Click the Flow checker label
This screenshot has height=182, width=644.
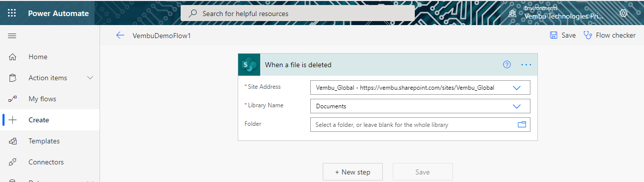coord(615,36)
